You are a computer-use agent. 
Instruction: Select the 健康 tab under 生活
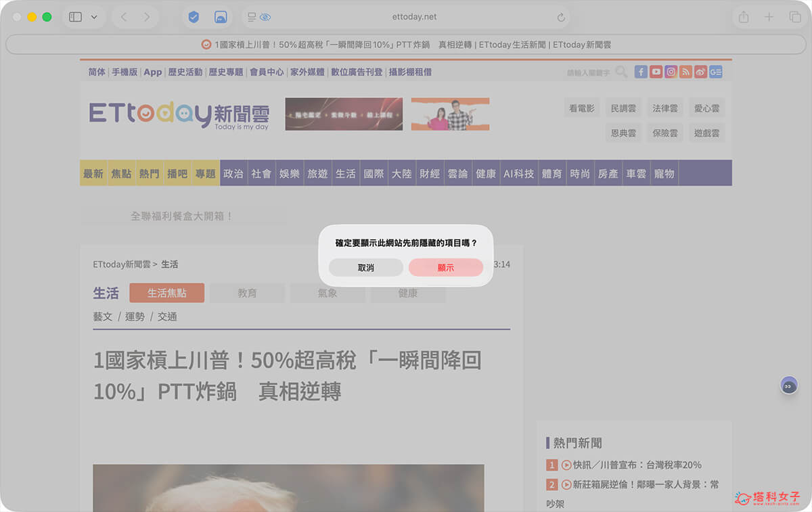[408, 293]
